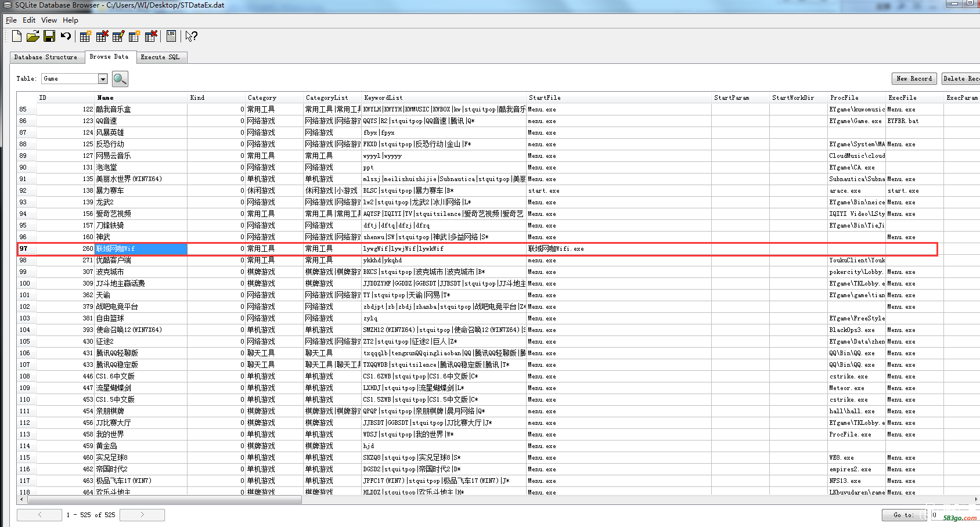This screenshot has width=980, height=527.
Task: Click the KeywordList column header
Action: pyautogui.click(x=444, y=98)
